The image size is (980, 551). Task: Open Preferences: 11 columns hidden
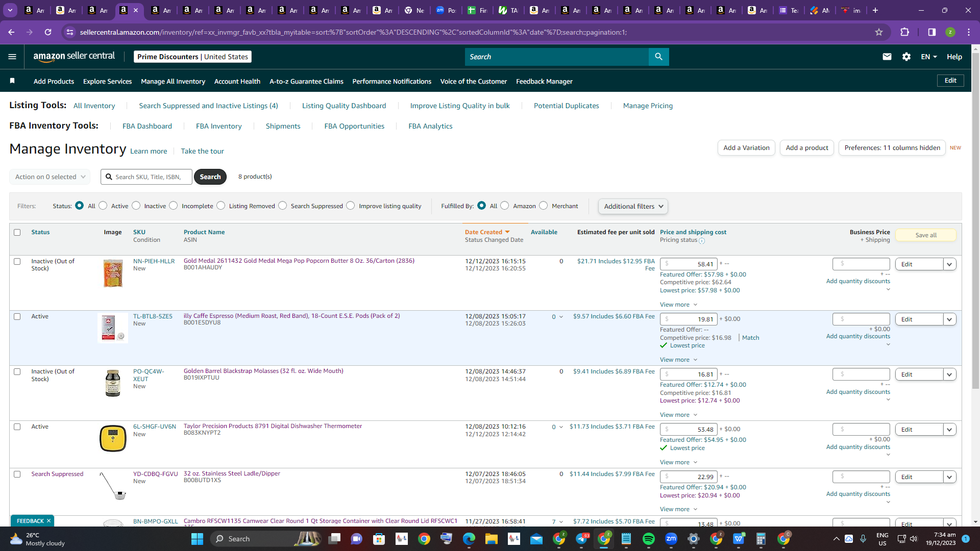click(x=892, y=147)
